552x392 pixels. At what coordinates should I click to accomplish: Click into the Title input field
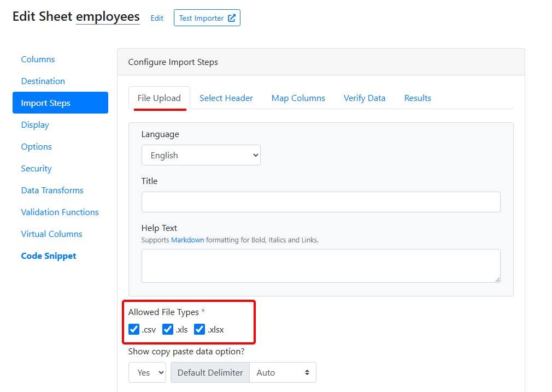(x=321, y=202)
